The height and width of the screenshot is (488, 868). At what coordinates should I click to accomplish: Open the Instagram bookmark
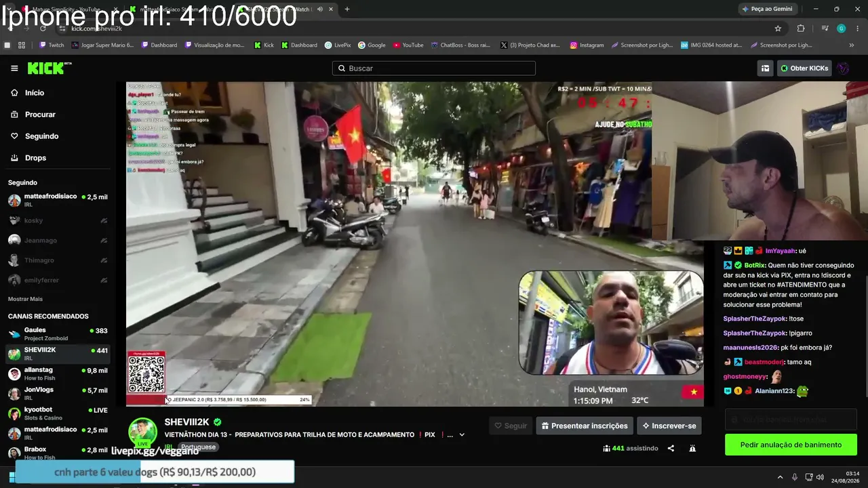click(x=587, y=45)
